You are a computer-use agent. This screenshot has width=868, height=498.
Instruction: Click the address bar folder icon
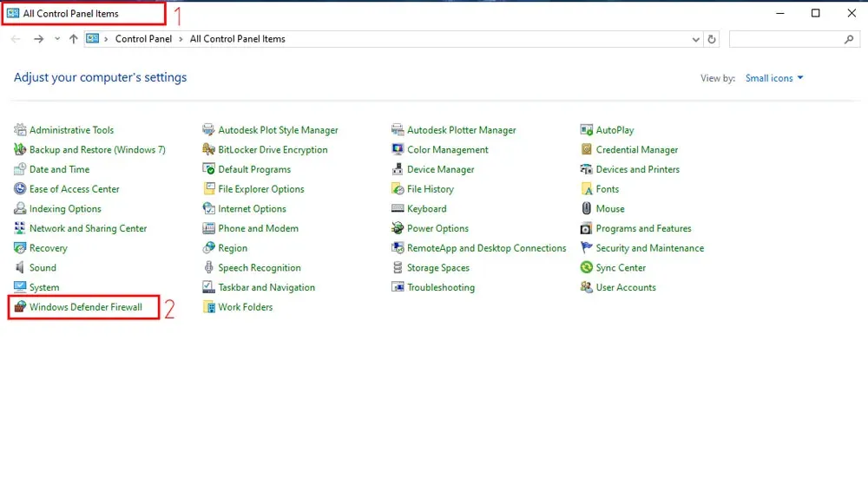pyautogui.click(x=93, y=39)
